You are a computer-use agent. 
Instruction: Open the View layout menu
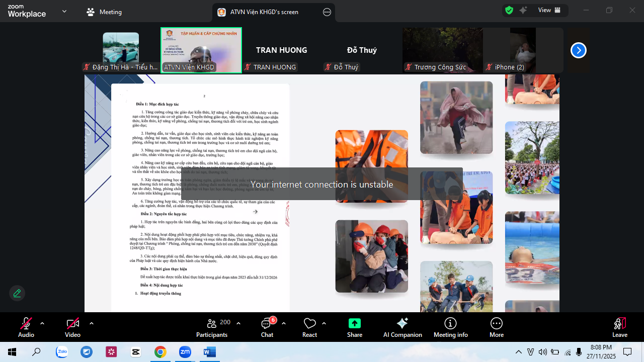click(x=549, y=10)
